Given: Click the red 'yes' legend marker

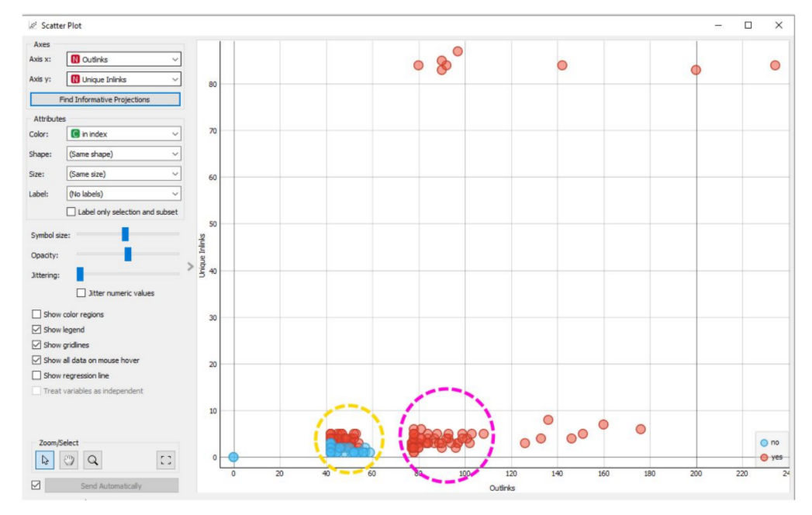Looking at the screenshot, I should pyautogui.click(x=764, y=457).
